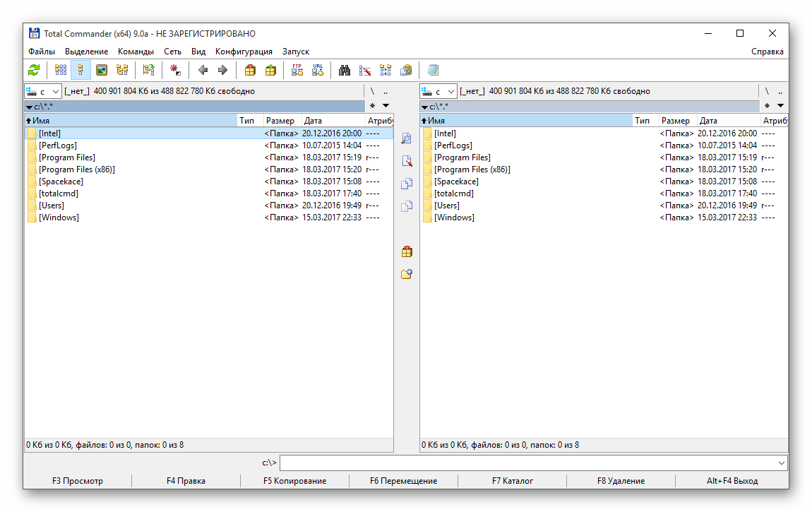812x512 pixels.
Task: Click the URL download toolbar icon
Action: [318, 70]
